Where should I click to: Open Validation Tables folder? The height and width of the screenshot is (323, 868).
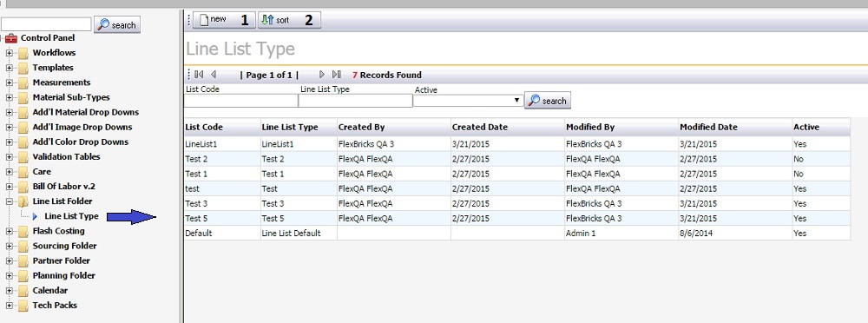click(66, 157)
